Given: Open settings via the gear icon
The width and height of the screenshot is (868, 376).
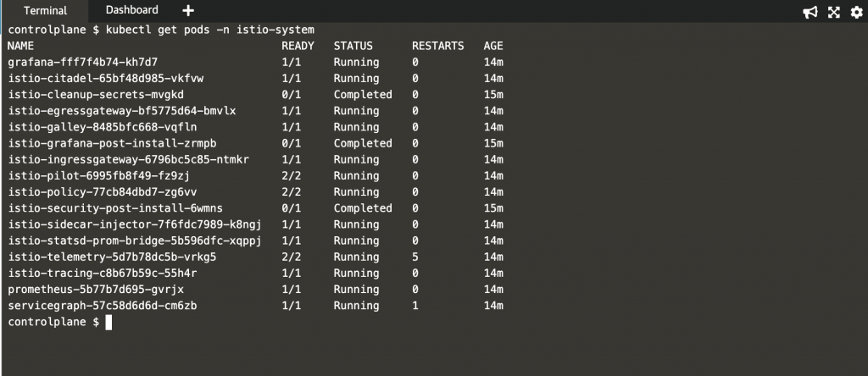Looking at the screenshot, I should tap(856, 12).
